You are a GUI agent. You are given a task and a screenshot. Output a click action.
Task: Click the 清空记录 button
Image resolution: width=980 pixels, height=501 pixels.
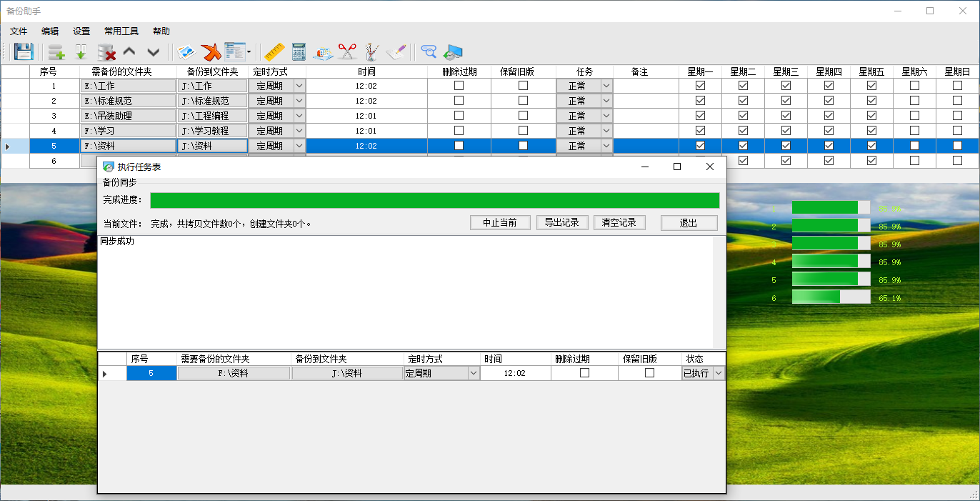point(619,222)
